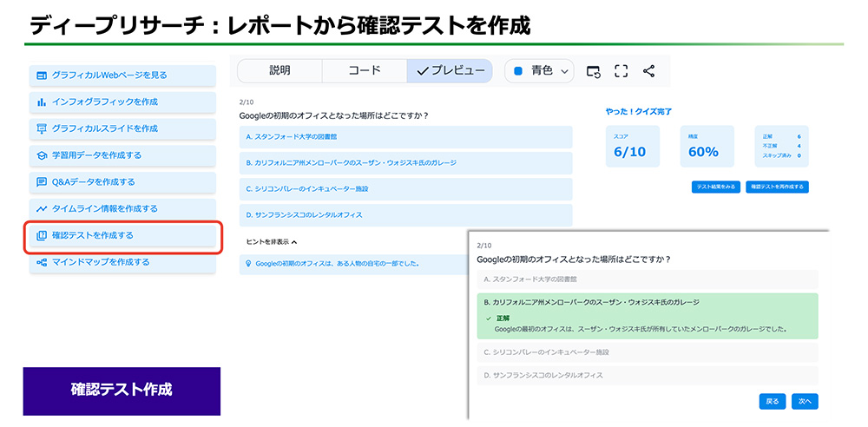The width and height of the screenshot is (868, 427).
Task: Click the blue color swatch square
Action: (518, 71)
